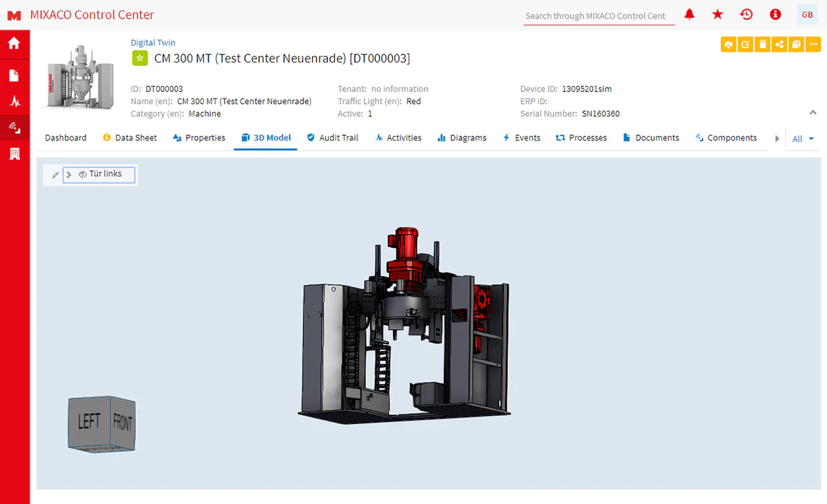Screen dimensions: 827x504
Task: Click the yellow edit pencil button
Action: (x=745, y=45)
